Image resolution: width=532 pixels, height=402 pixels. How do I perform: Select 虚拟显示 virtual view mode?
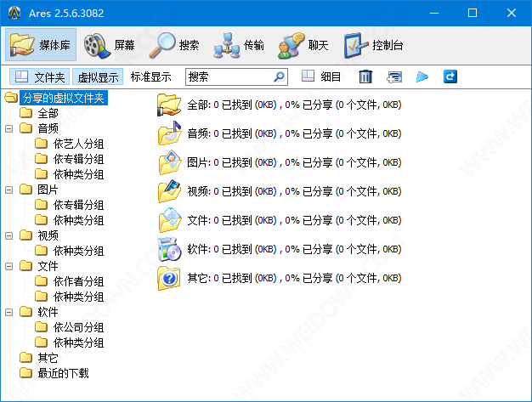pos(98,76)
